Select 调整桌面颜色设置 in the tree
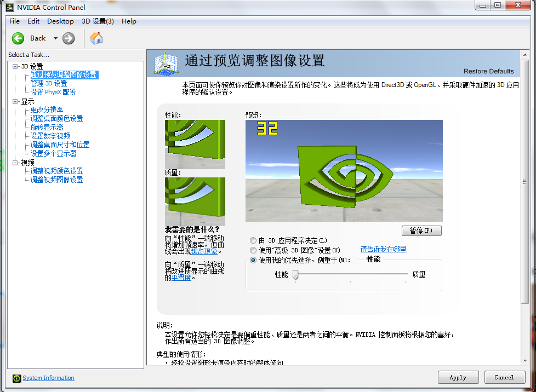 pyautogui.click(x=56, y=118)
